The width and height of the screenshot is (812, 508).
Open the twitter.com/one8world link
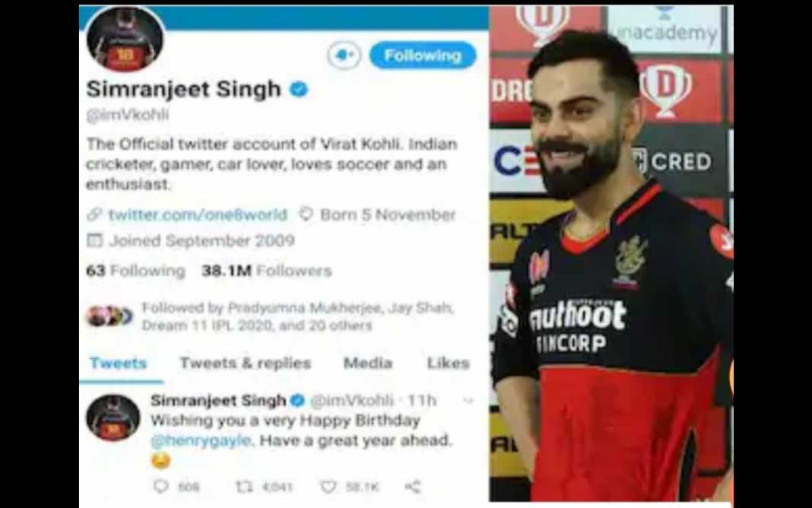tap(198, 214)
